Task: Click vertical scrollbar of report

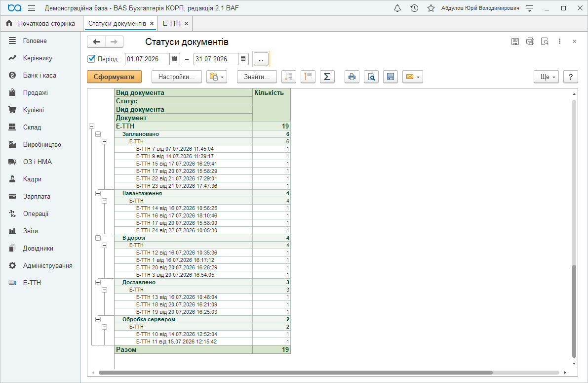Action: coord(574,311)
